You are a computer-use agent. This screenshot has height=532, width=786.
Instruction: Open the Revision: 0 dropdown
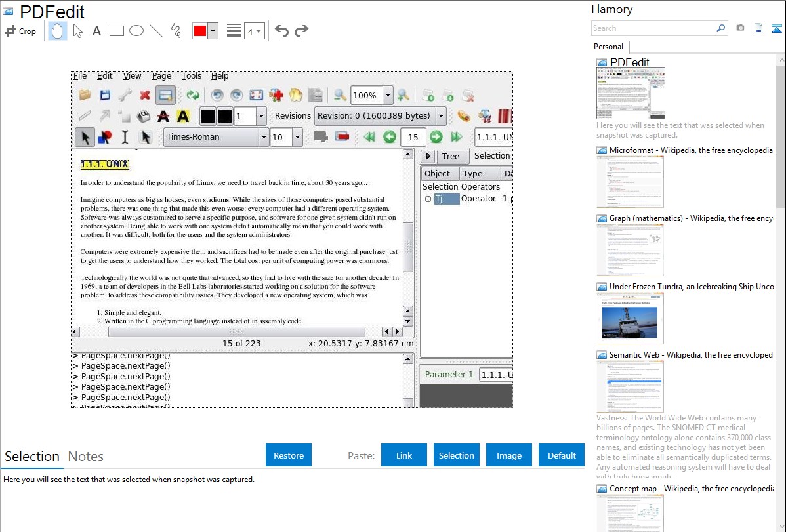click(441, 116)
